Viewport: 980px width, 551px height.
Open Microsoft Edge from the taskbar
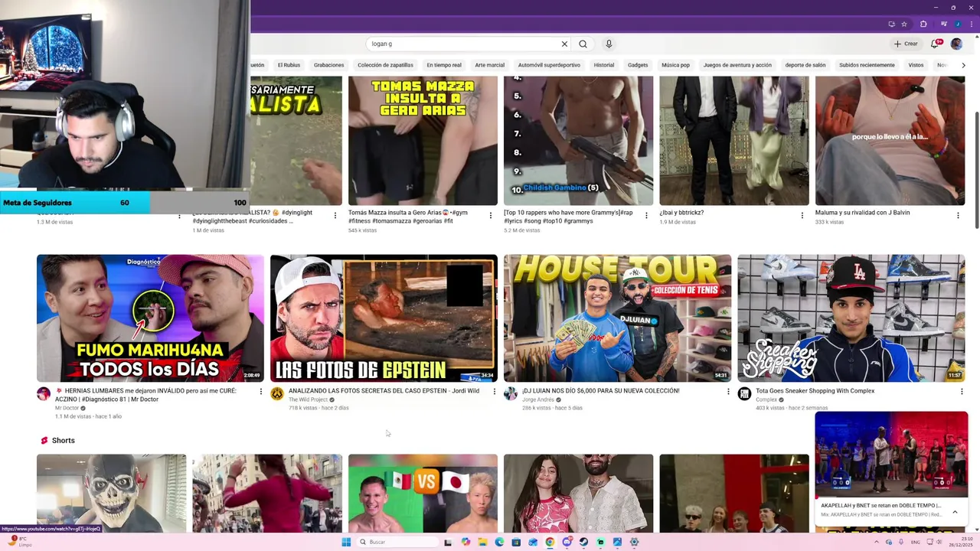(499, 542)
